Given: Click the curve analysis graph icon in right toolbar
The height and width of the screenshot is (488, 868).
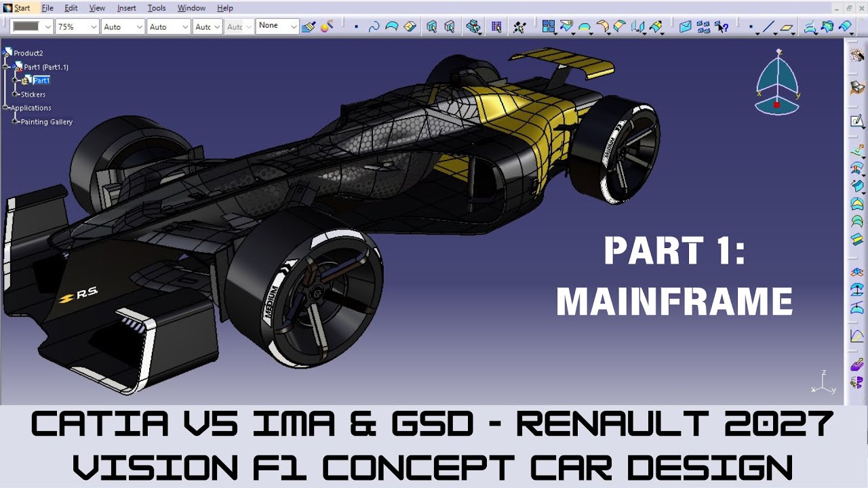Looking at the screenshot, I should [857, 335].
